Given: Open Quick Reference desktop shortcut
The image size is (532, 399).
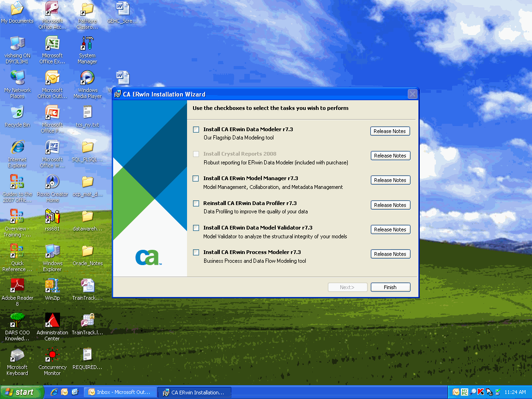Looking at the screenshot, I should click(17, 257).
